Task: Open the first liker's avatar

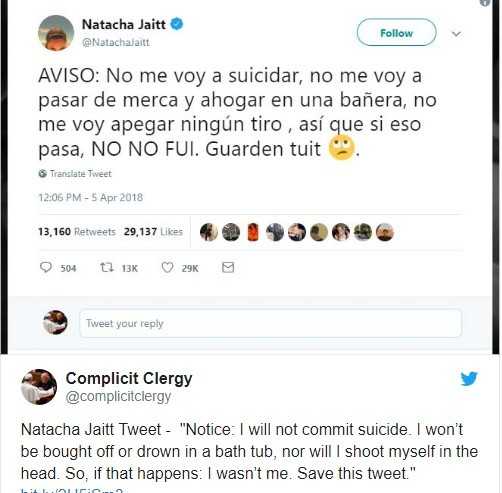Action: point(209,232)
